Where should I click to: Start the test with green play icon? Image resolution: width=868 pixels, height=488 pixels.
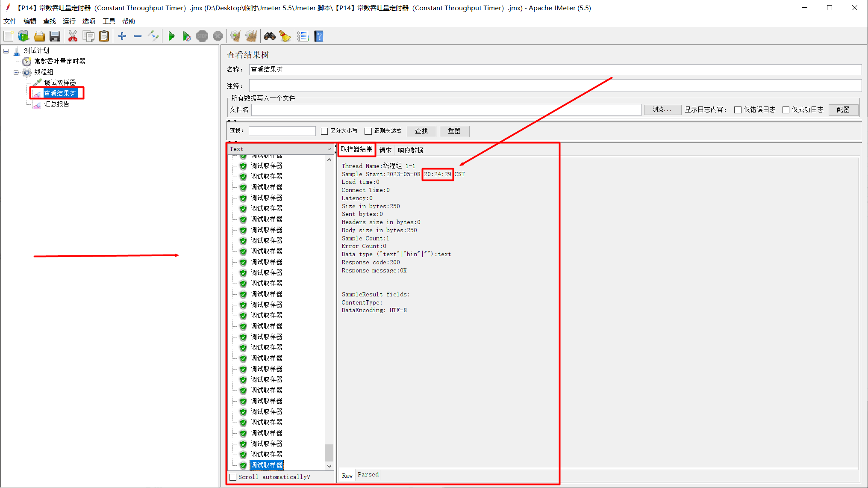pos(171,36)
